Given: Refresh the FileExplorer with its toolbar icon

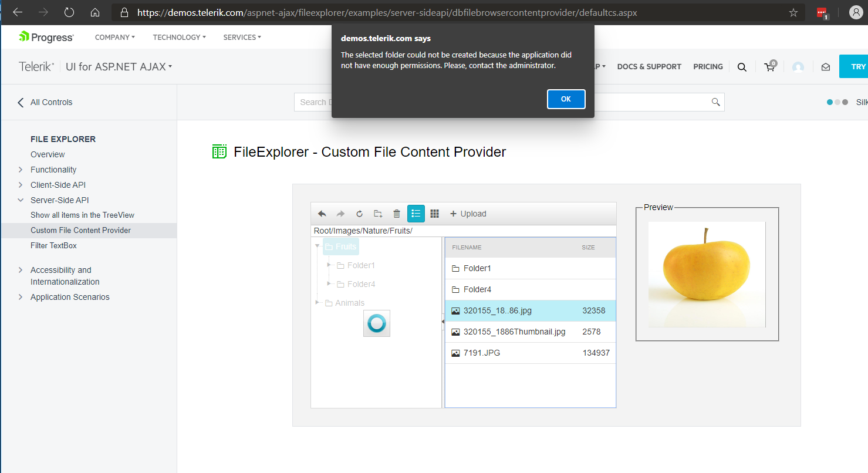Looking at the screenshot, I should (359, 214).
